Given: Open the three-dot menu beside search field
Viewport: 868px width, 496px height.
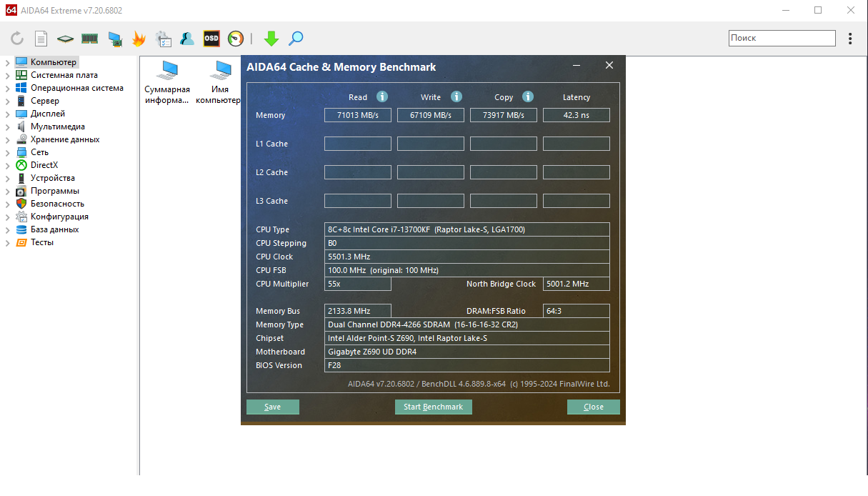Looking at the screenshot, I should pyautogui.click(x=850, y=39).
